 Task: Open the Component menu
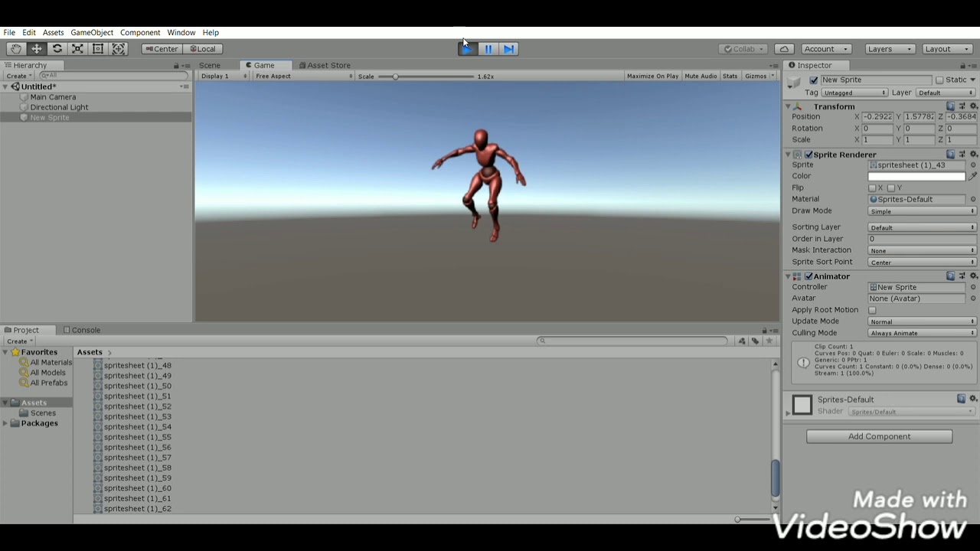140,33
